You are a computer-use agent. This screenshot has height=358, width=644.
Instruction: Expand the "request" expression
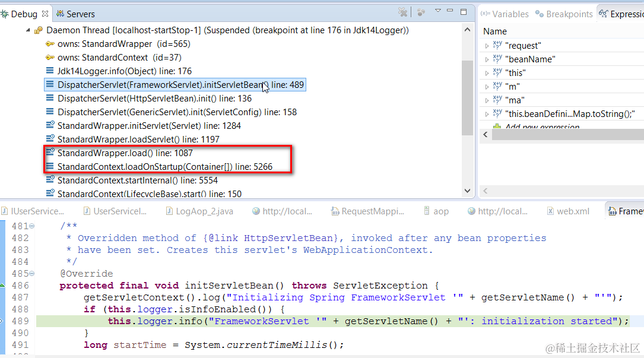tap(487, 46)
